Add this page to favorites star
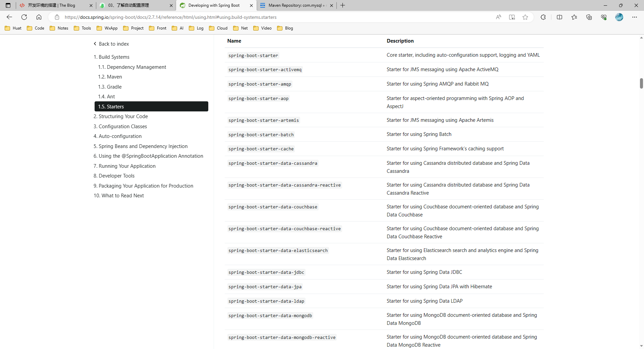The height and width of the screenshot is (349, 644). 525,17
